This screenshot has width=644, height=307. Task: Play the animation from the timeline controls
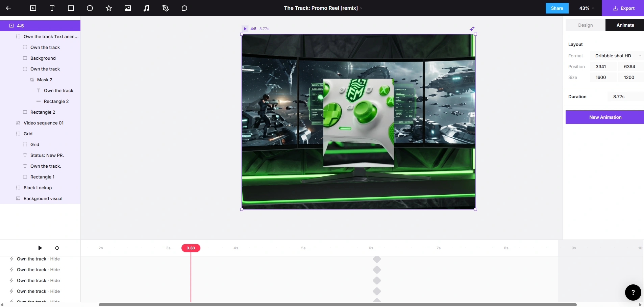pyautogui.click(x=40, y=248)
